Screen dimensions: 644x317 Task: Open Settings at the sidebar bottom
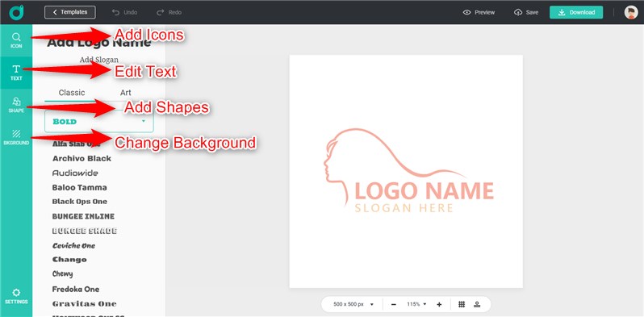[x=16, y=296]
